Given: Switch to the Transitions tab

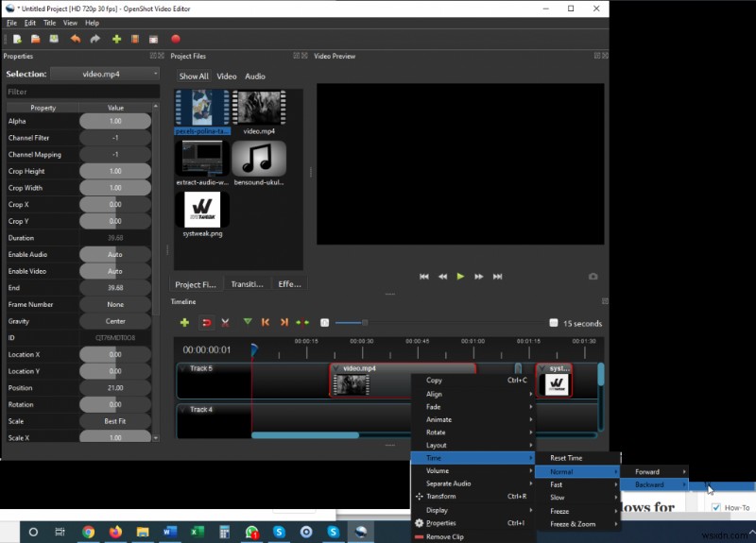Looking at the screenshot, I should [x=248, y=283].
